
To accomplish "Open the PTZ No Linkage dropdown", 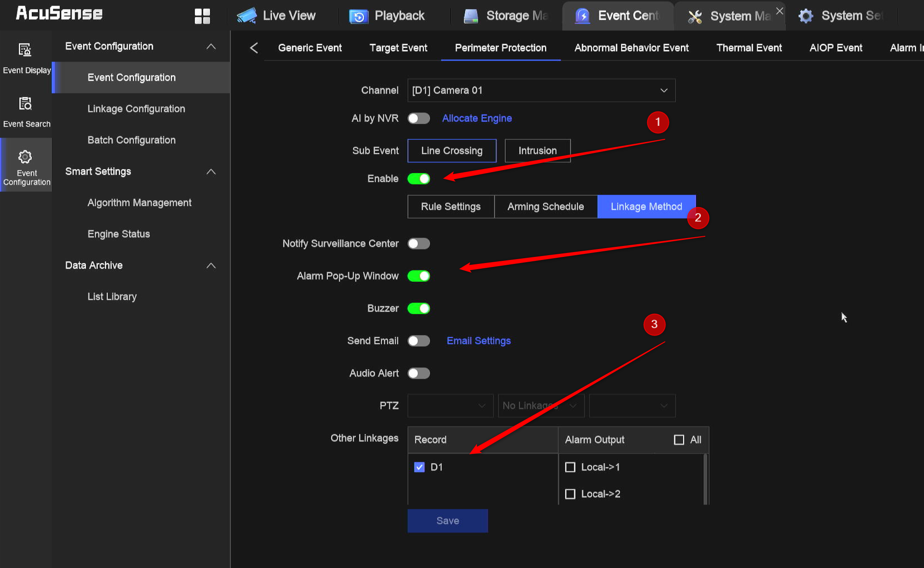I will coord(541,405).
